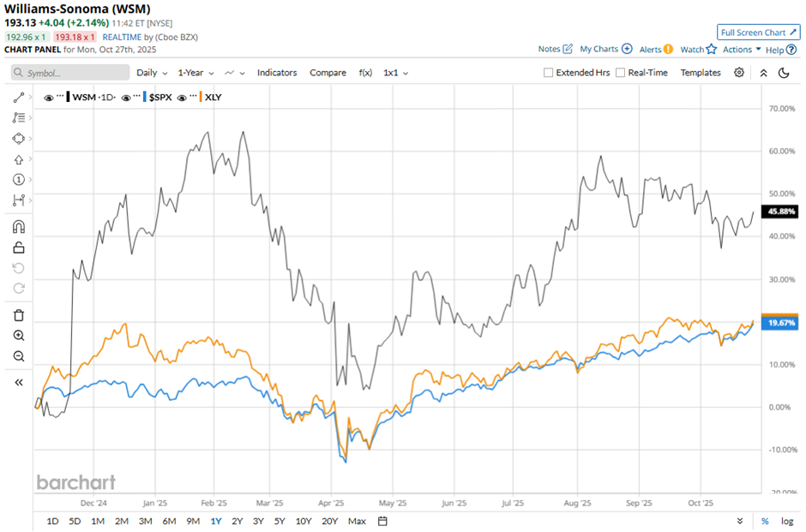
Task: Click the undo arrow icon
Action: (19, 268)
